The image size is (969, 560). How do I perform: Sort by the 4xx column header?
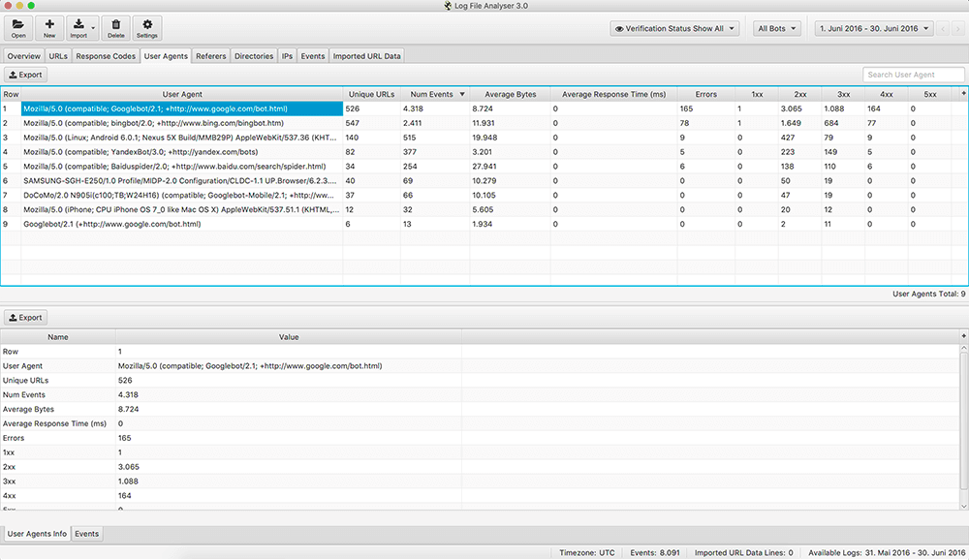coord(887,95)
